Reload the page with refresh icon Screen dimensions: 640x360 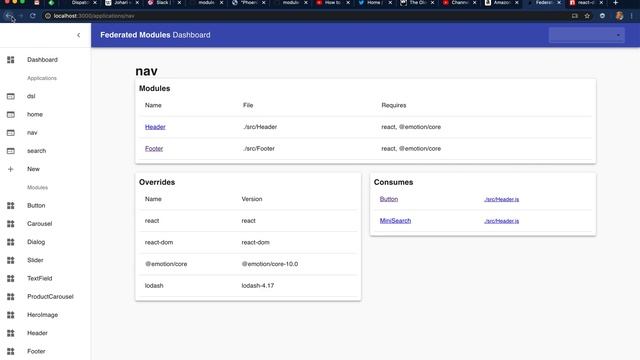[33, 16]
